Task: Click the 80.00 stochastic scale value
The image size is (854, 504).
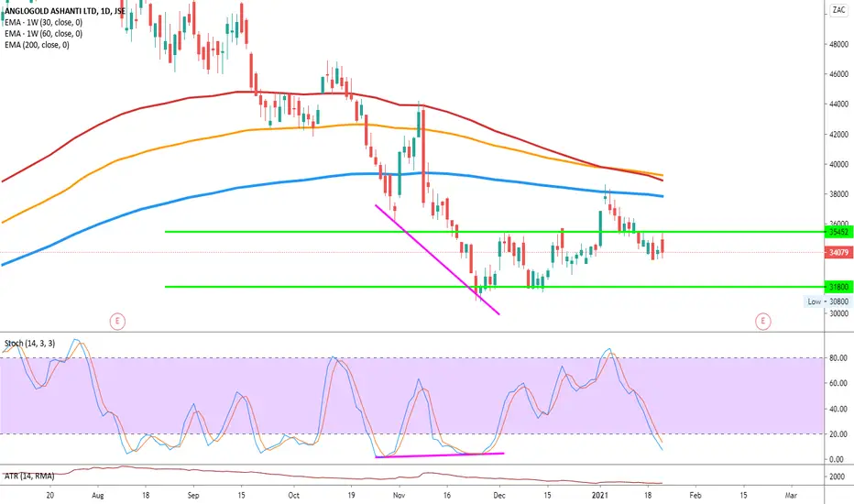Action: 838,358
